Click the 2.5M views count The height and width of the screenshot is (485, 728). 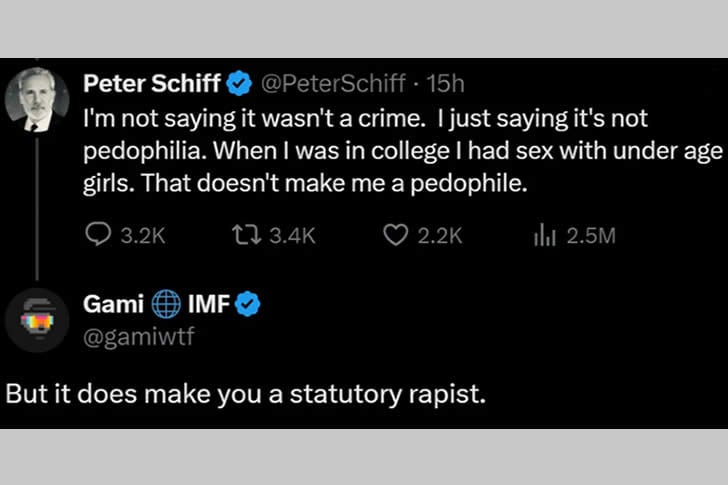click(590, 236)
